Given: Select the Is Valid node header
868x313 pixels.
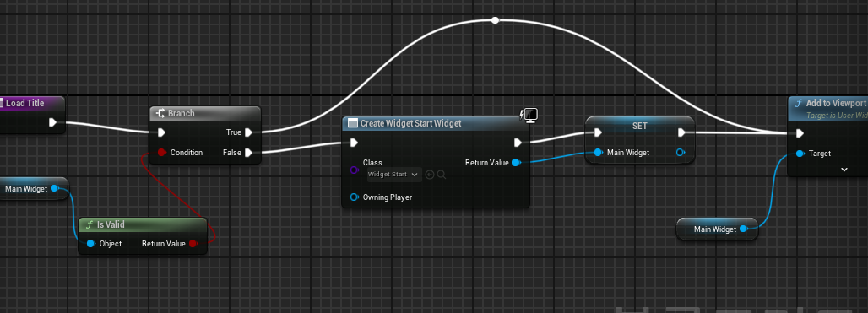Looking at the screenshot, I should click(143, 224).
